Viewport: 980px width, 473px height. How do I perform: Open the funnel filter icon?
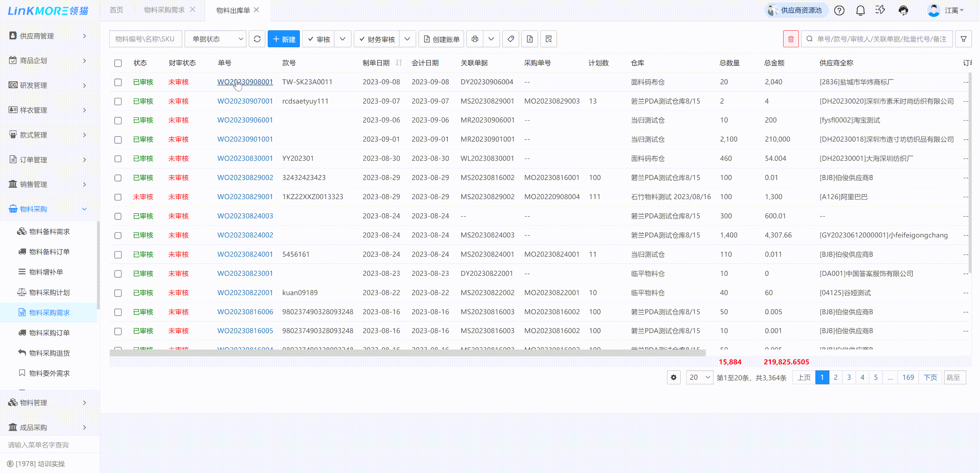pyautogui.click(x=963, y=39)
